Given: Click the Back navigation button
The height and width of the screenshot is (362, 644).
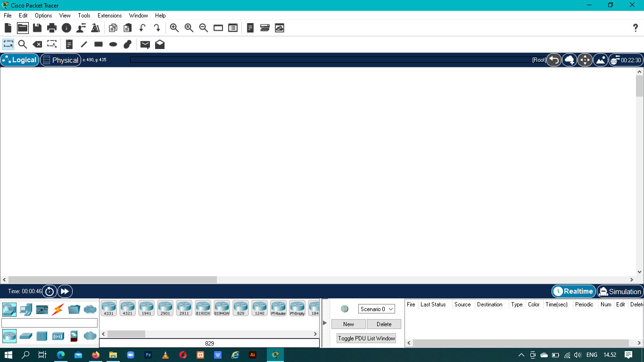Looking at the screenshot, I should point(554,60).
